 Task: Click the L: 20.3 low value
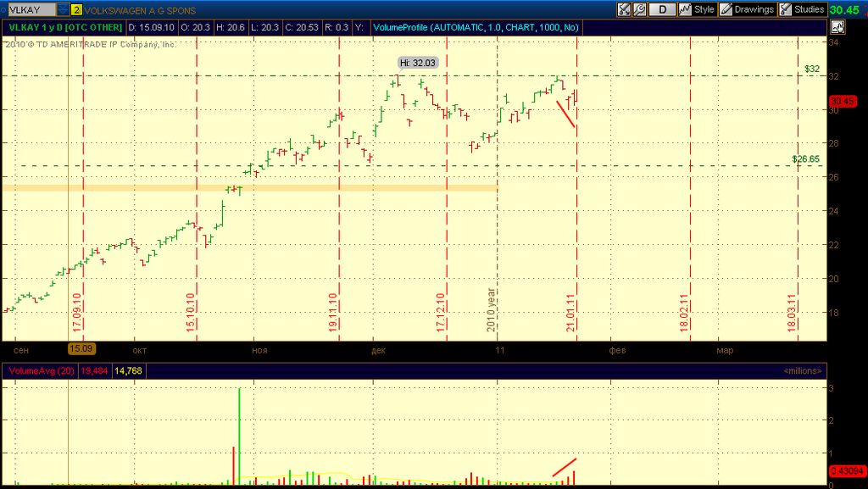click(264, 27)
